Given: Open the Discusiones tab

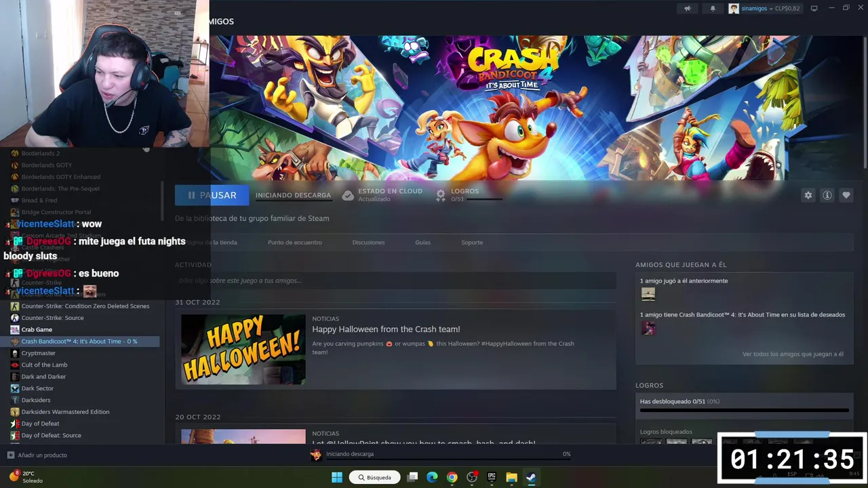Looking at the screenshot, I should [x=368, y=242].
